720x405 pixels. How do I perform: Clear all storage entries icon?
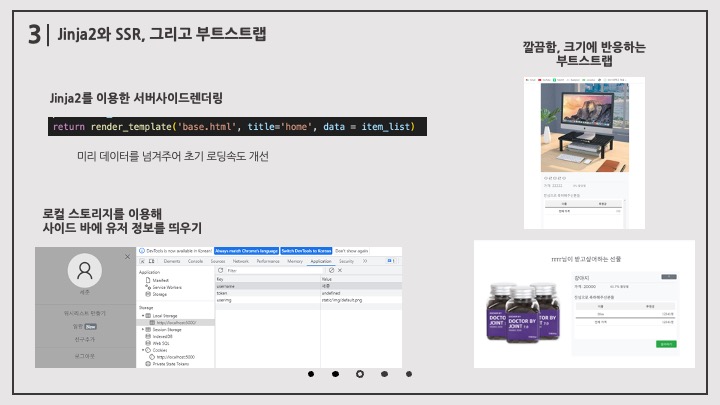[332, 270]
